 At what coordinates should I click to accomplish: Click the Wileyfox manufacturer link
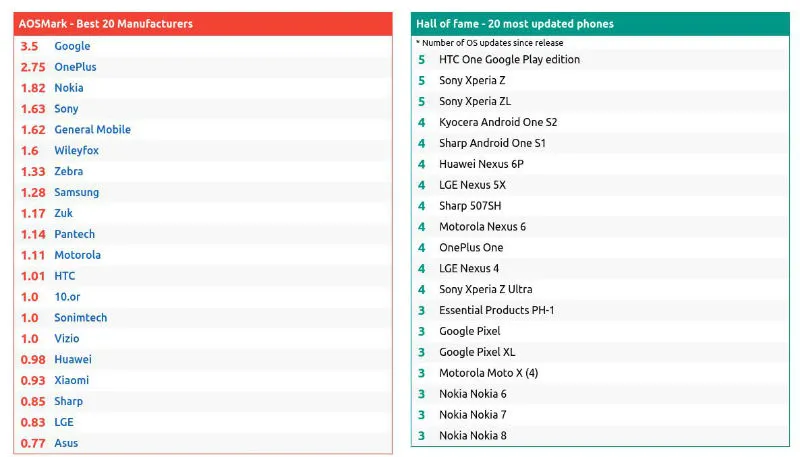(76, 151)
